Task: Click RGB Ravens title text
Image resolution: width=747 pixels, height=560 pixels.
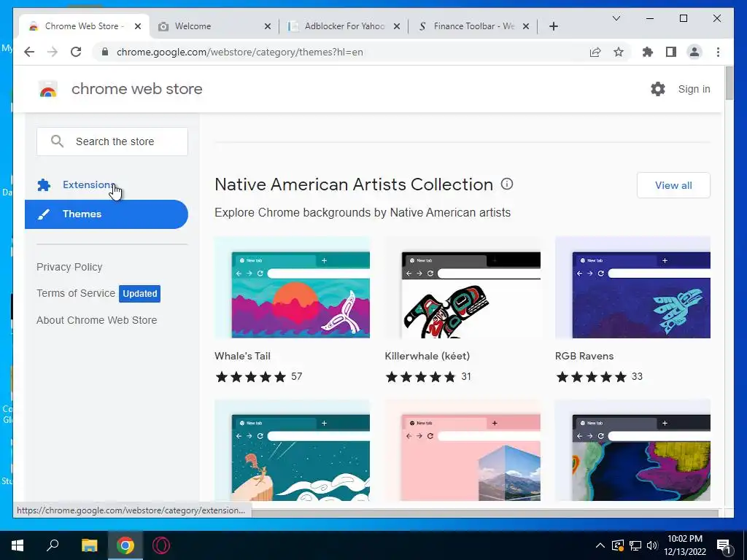Action: (584, 356)
